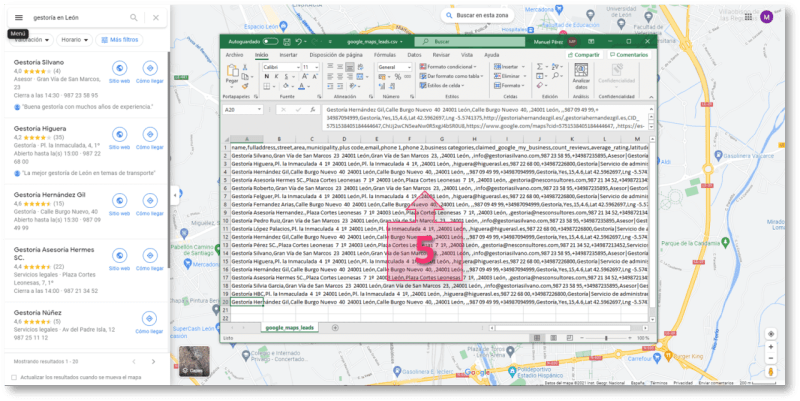Open the Name Box A20 dropdown
The height and width of the screenshot is (401, 800).
(x=259, y=110)
